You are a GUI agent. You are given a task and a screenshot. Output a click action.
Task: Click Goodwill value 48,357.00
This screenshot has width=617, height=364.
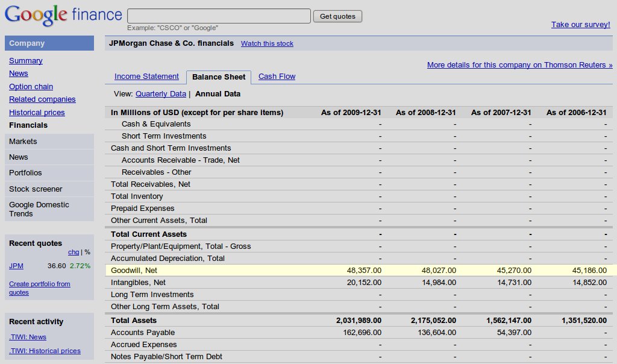point(364,271)
